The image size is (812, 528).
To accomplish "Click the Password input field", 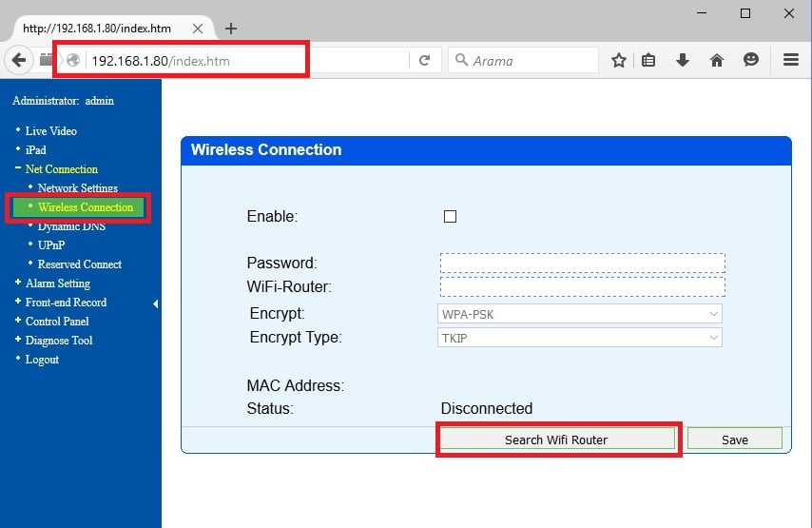I will tap(582, 263).
